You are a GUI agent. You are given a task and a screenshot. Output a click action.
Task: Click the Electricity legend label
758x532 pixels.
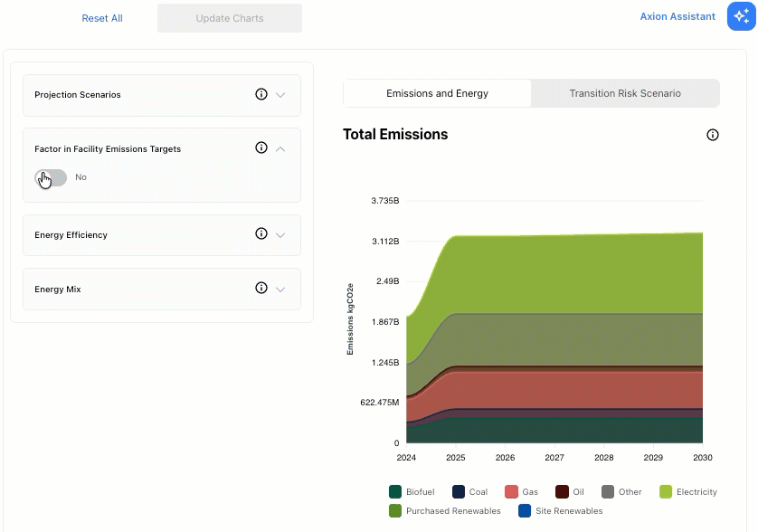(x=696, y=492)
